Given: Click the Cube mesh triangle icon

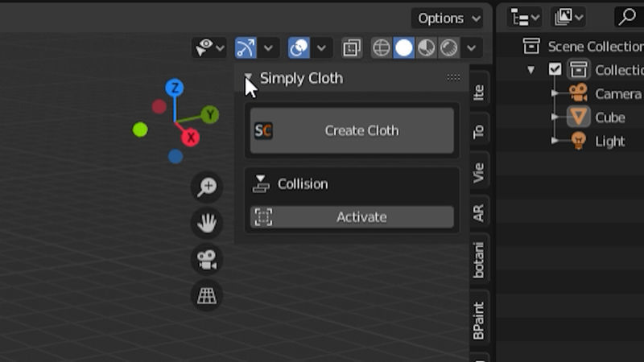Looking at the screenshot, I should click(x=579, y=117).
